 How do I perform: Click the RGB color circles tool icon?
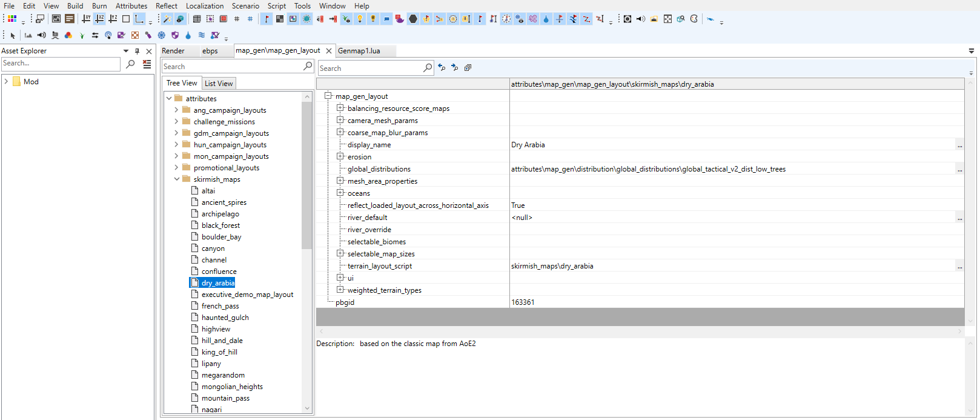click(68, 35)
